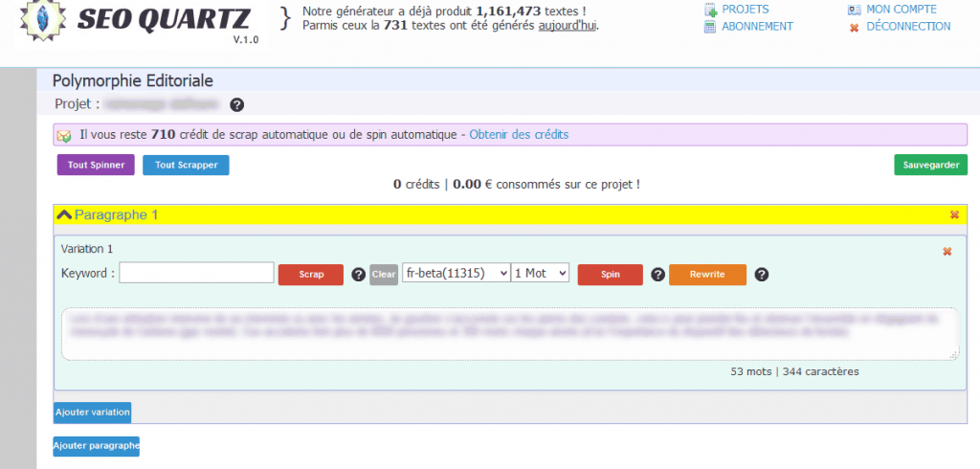Click the ABONNEMENT calculator icon
Viewport: 980px width, 469px height.
[710, 27]
